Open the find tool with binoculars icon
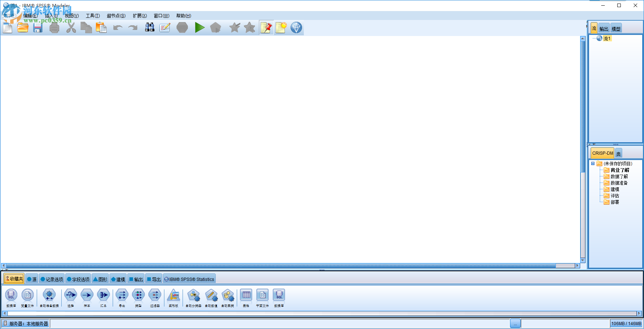 150,28
